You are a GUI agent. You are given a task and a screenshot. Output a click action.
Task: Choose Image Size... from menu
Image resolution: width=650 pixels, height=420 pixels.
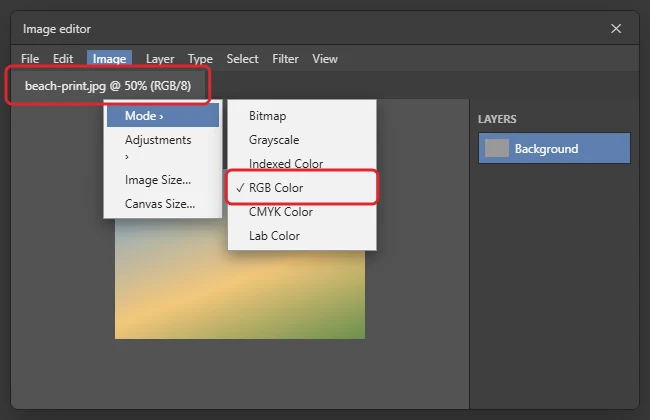[163, 180]
